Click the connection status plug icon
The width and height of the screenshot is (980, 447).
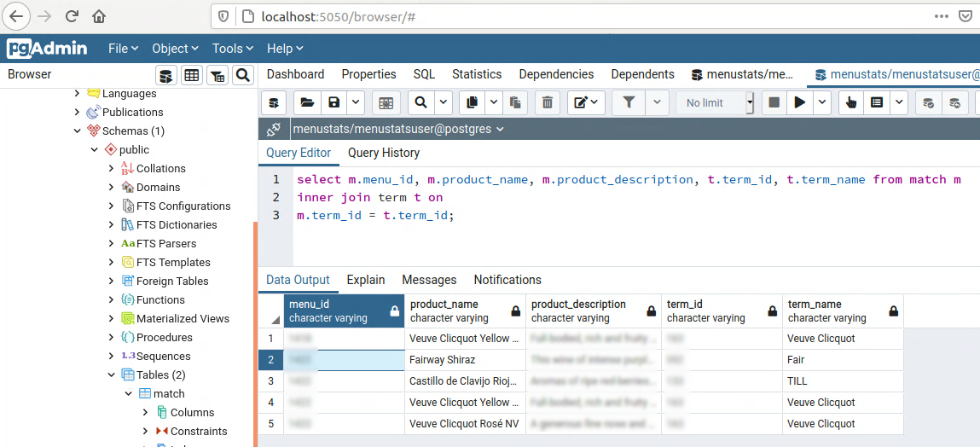[274, 130]
